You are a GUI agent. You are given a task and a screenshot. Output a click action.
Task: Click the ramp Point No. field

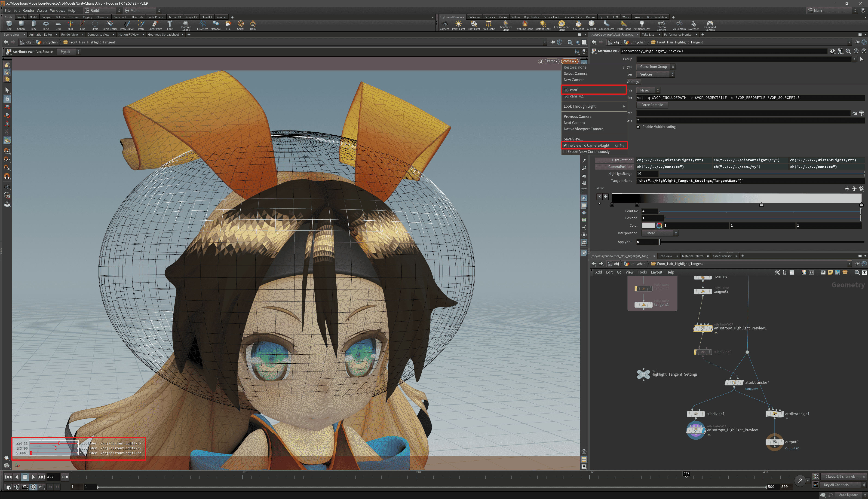pyautogui.click(x=650, y=211)
